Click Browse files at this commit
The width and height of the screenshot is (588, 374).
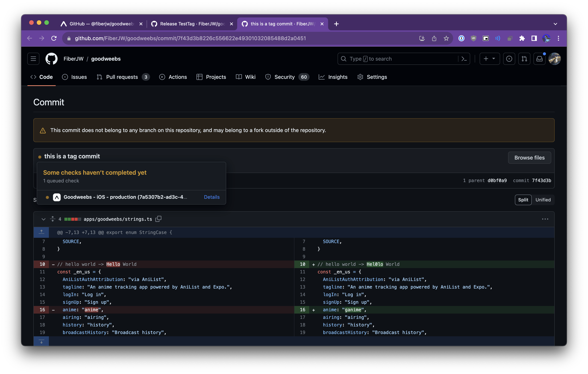click(529, 158)
